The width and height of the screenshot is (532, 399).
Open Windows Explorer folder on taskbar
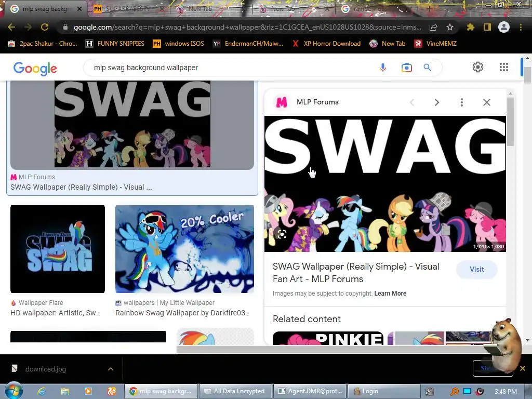pos(65,391)
